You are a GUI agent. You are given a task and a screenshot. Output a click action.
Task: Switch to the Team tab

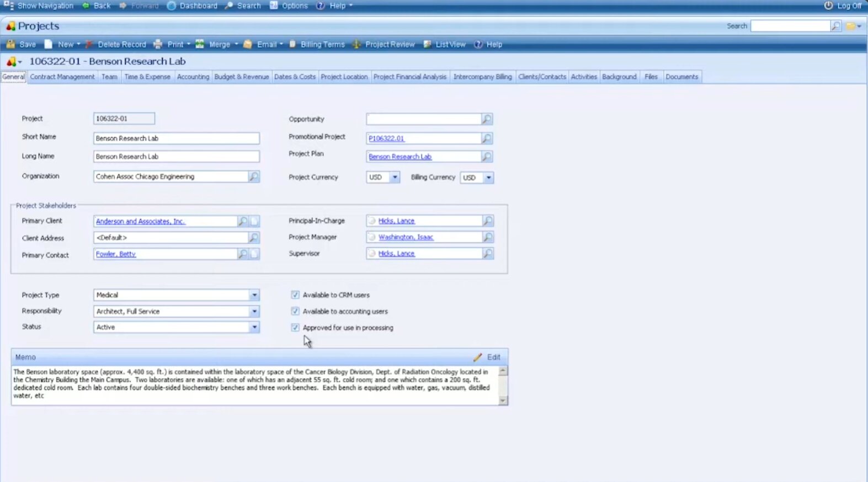click(109, 77)
